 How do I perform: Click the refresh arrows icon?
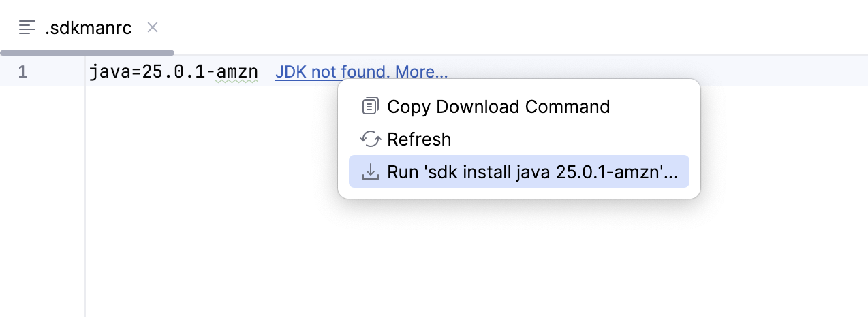[370, 139]
